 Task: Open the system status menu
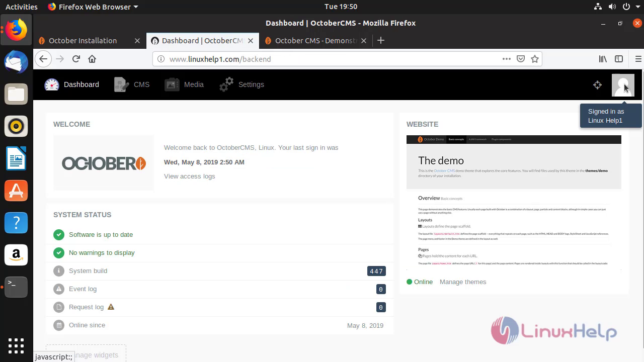tap(616, 7)
